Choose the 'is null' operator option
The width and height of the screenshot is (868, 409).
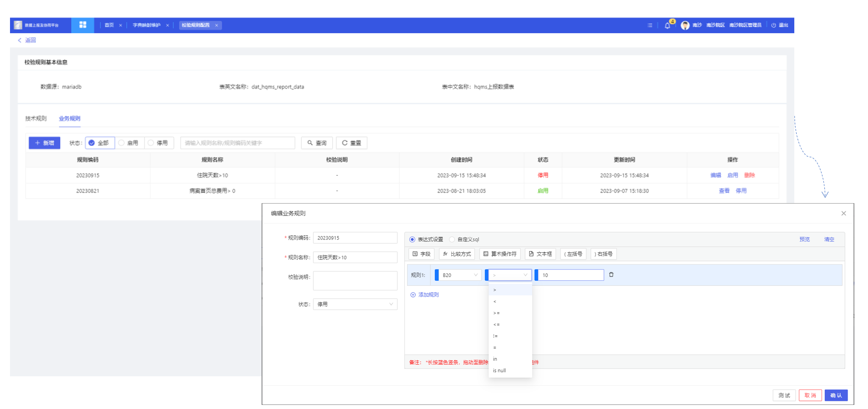pos(510,371)
